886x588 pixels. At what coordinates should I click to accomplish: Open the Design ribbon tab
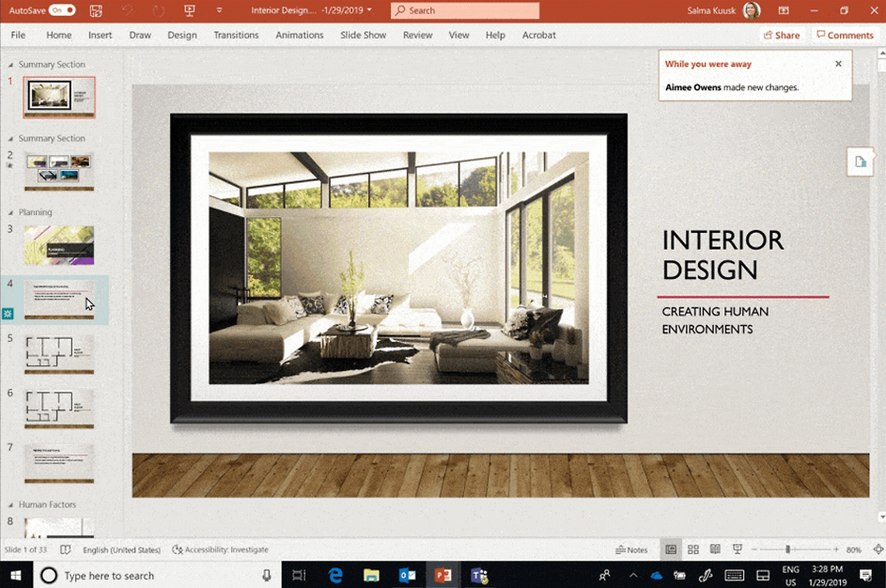181,35
